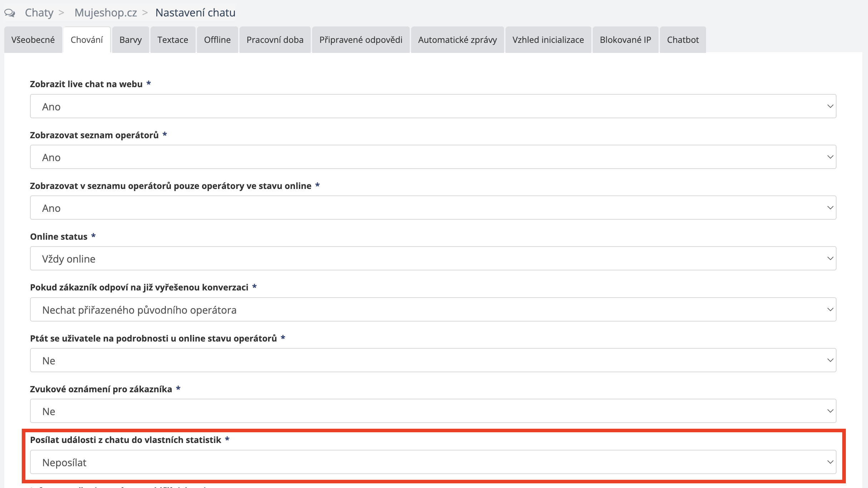Expand the Zobrazit live chat na webu dropdown

(433, 106)
